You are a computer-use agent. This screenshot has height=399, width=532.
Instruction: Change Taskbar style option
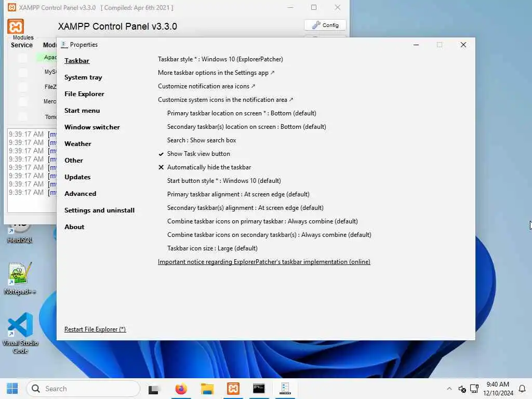point(220,59)
